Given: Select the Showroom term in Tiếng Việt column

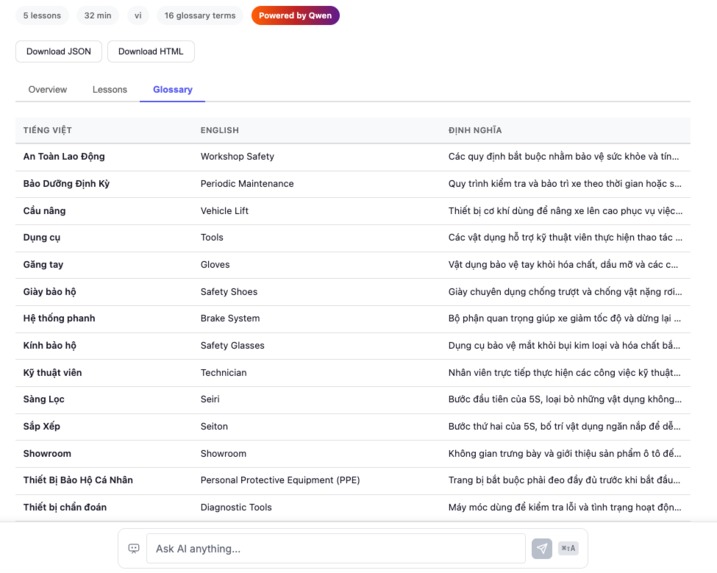Looking at the screenshot, I should click(47, 453).
